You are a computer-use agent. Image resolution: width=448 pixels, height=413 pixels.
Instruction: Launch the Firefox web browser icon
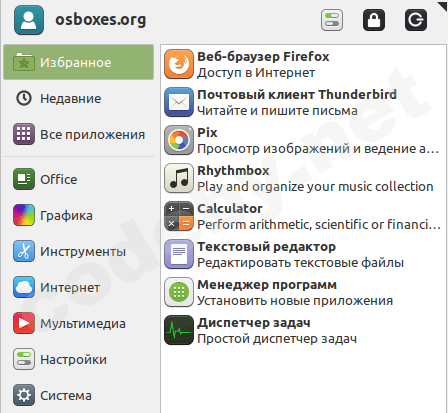pos(179,64)
